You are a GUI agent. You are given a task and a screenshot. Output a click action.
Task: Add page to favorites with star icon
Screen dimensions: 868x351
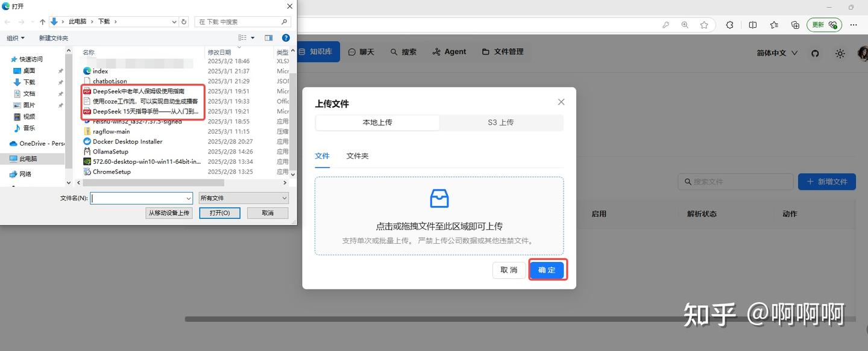pyautogui.click(x=704, y=25)
